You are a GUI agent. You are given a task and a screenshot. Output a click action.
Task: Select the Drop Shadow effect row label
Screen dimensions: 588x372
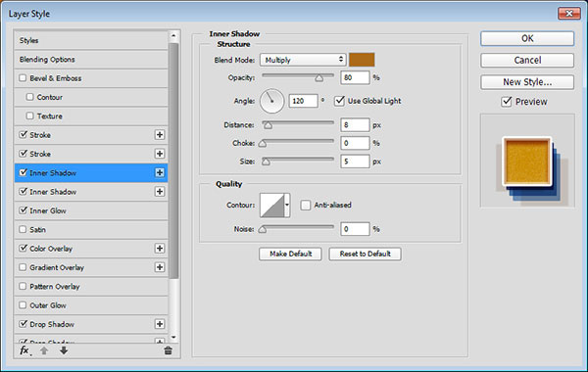[x=52, y=324]
